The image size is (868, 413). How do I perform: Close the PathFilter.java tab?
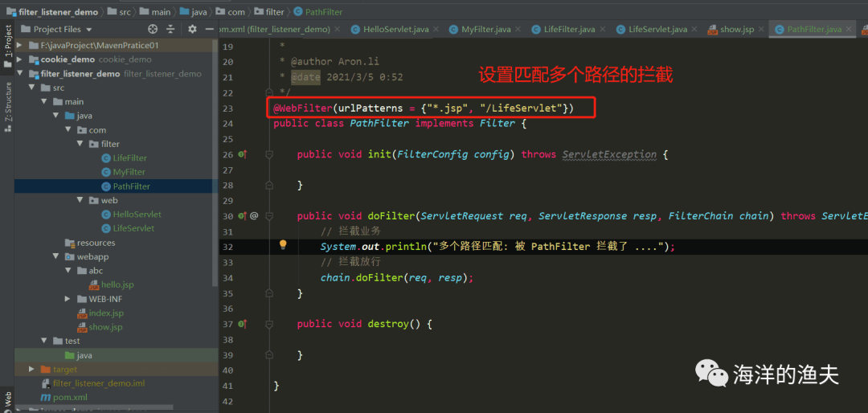click(848, 29)
